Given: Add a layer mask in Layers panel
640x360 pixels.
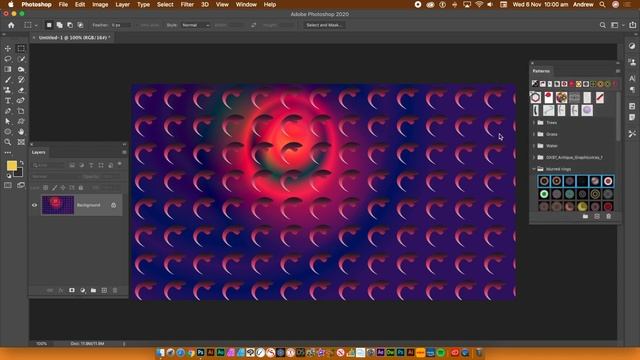Looking at the screenshot, I should (x=72, y=290).
